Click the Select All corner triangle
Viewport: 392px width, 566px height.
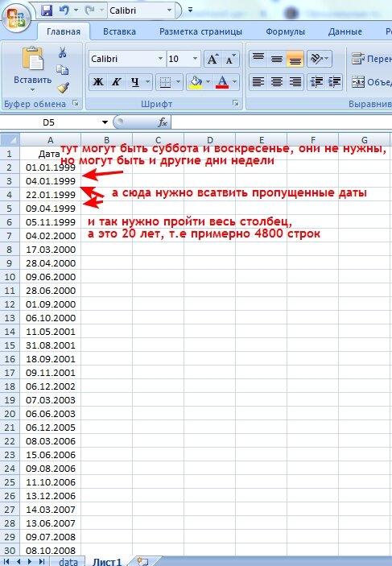coord(10,140)
